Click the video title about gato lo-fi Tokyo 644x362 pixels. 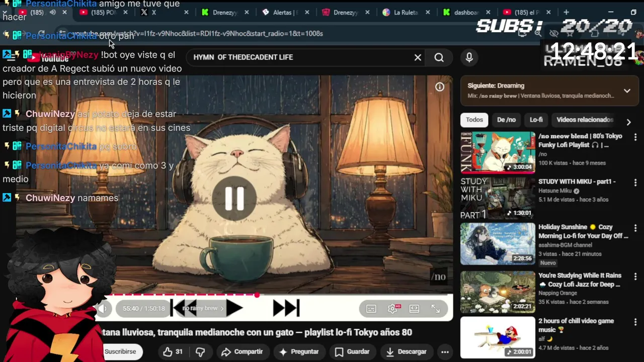(257, 332)
